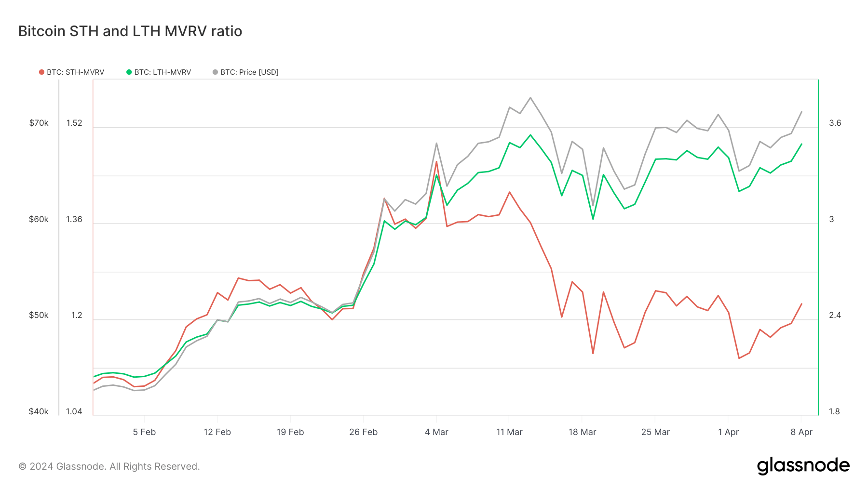Image resolution: width=868 pixels, height=488 pixels.
Task: Select the 26 Feb date tick
Action: pos(363,432)
